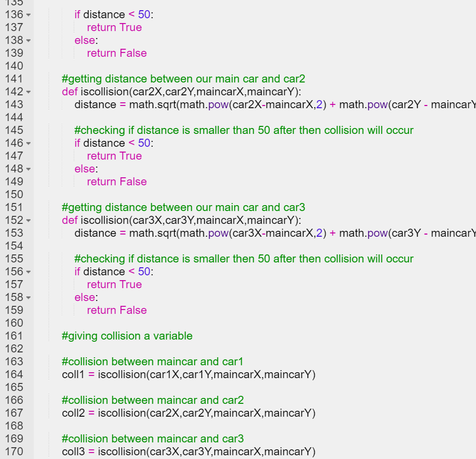Collapse the if block at line 146
Viewport: 476px width, 459px height.
pos(28,144)
